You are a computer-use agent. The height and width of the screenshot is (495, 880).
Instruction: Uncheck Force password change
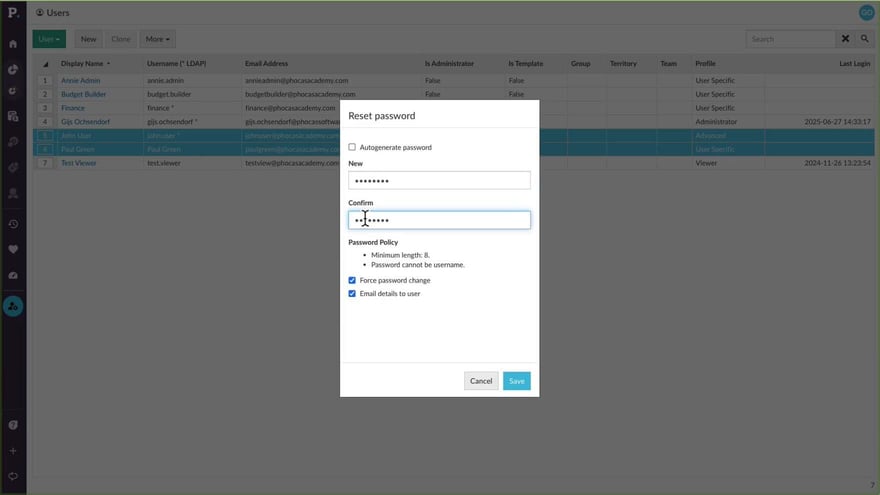pos(352,280)
